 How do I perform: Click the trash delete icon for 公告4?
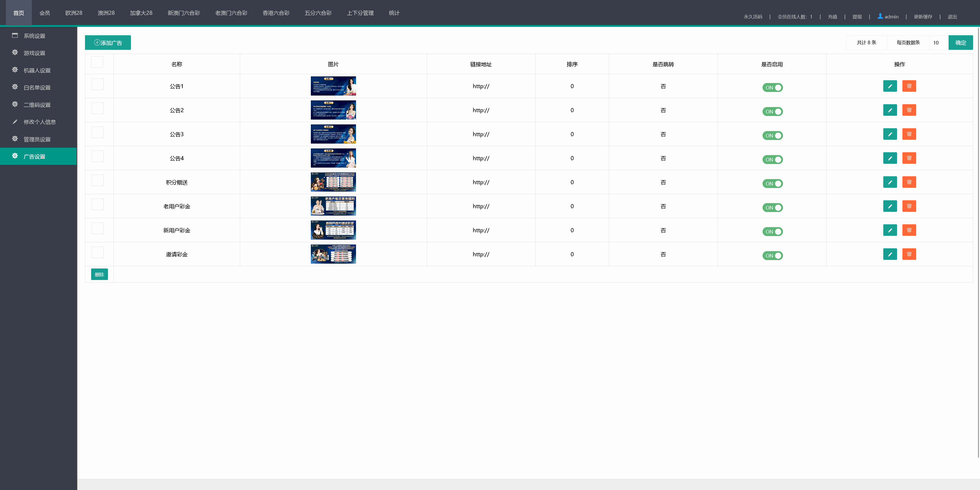point(909,158)
